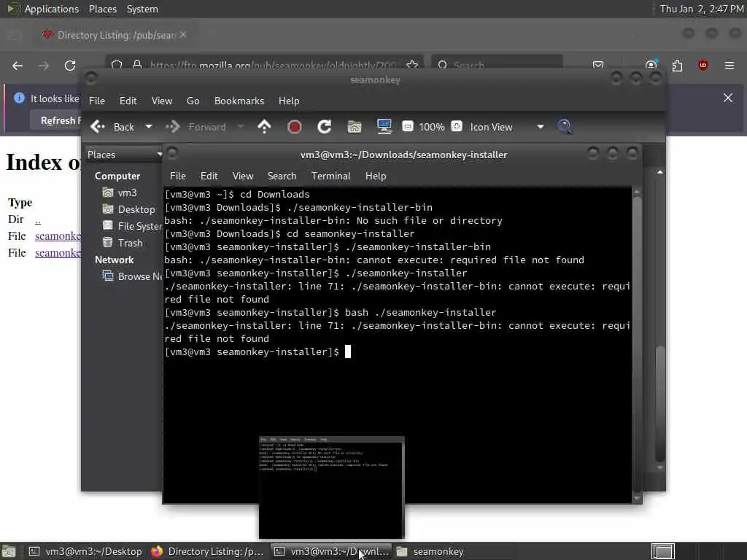Select File System in Places sidebar
Viewport: 747px width, 560px height.
point(132,226)
